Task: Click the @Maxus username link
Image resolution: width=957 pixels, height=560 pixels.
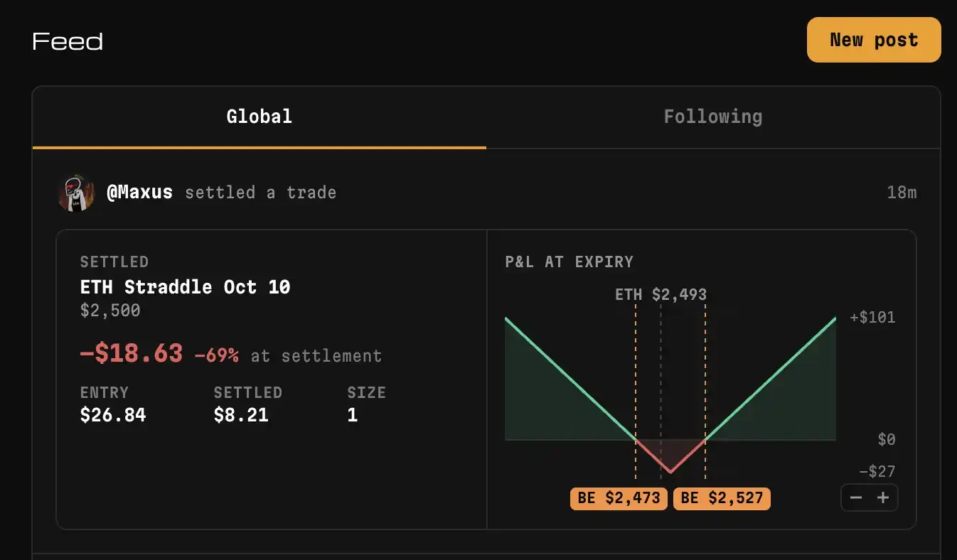Action: pos(139,193)
